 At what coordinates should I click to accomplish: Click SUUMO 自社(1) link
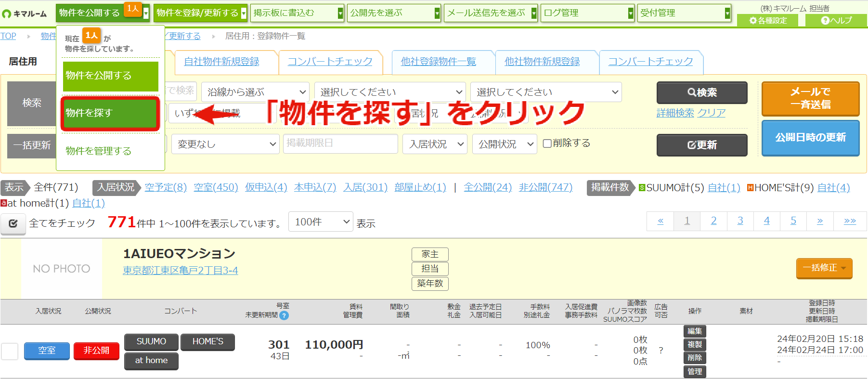coord(724,188)
